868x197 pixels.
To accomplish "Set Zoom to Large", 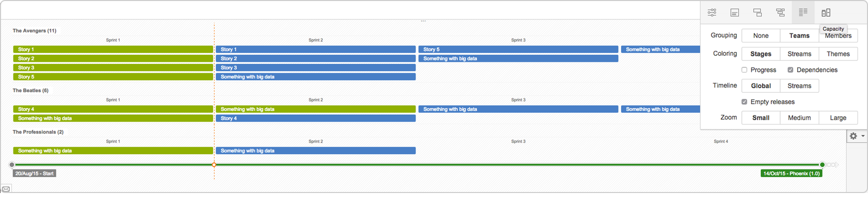I will [x=838, y=118].
